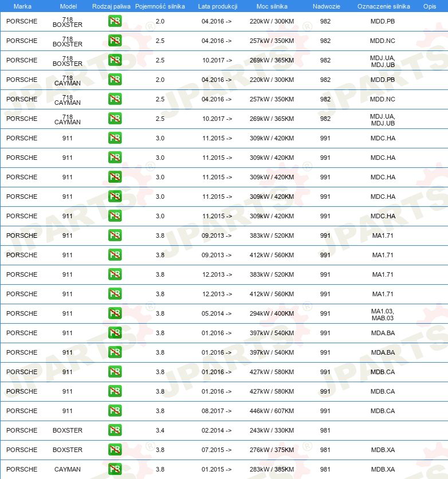Select the 283kW / 385KM power value

coord(272,469)
